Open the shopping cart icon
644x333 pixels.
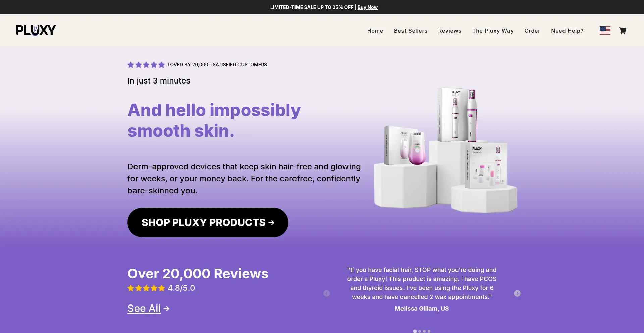tap(623, 31)
